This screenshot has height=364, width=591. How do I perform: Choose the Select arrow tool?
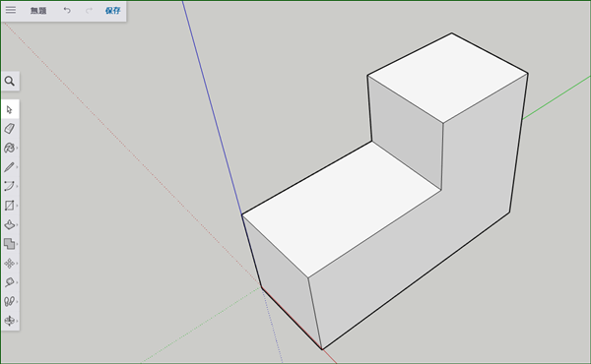click(x=10, y=109)
